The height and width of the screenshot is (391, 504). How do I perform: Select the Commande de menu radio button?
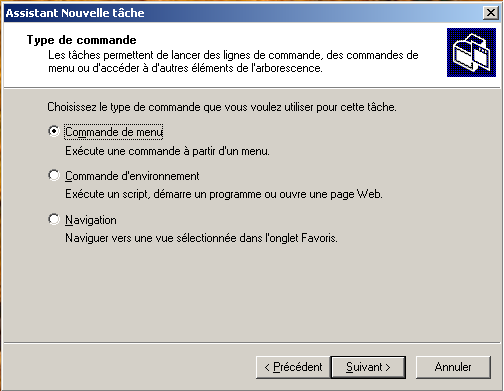[54, 131]
